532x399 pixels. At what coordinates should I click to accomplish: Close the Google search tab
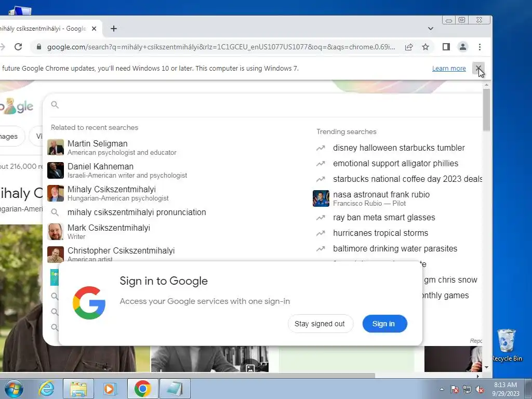point(94,29)
